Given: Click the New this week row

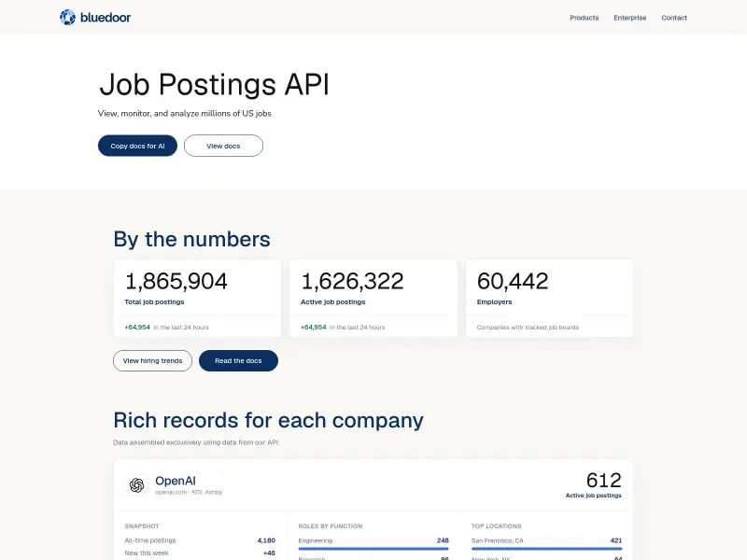Looking at the screenshot, I should 200,553.
